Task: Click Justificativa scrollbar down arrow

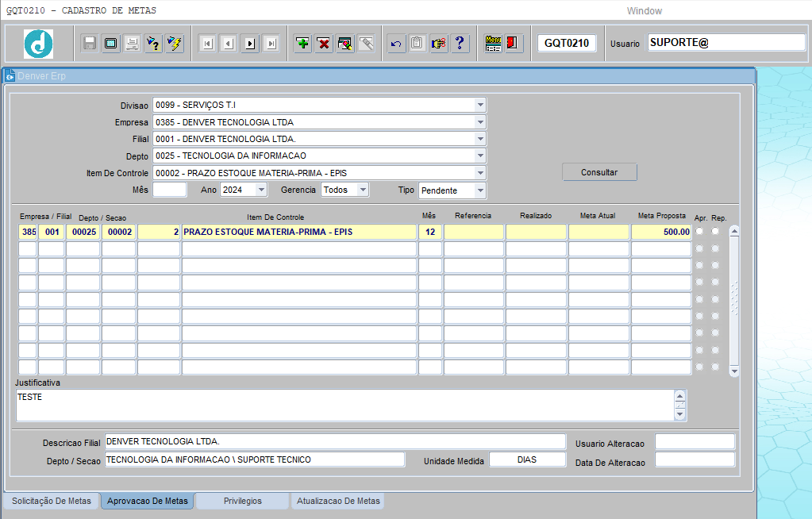Action: (679, 414)
